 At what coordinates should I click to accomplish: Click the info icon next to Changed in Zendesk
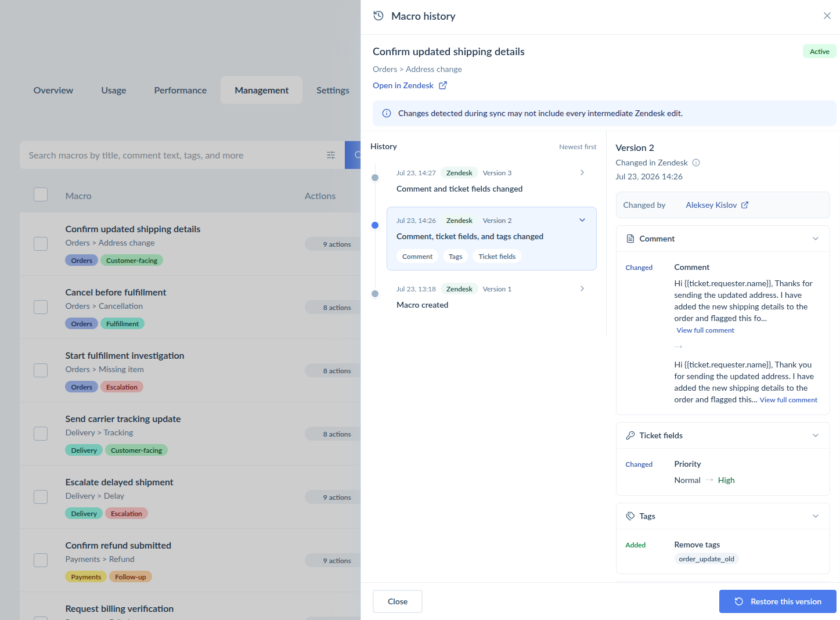696,163
